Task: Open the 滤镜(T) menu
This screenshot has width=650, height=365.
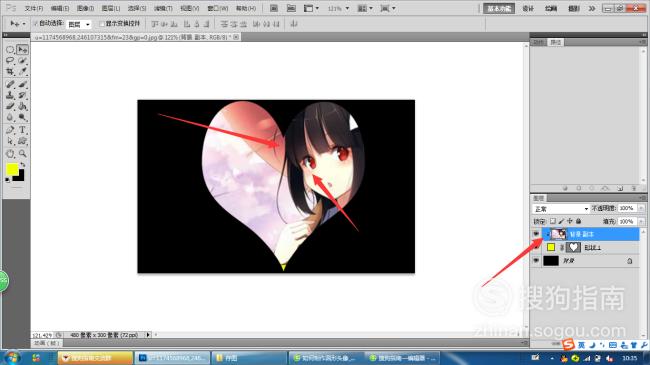Action: point(163,8)
